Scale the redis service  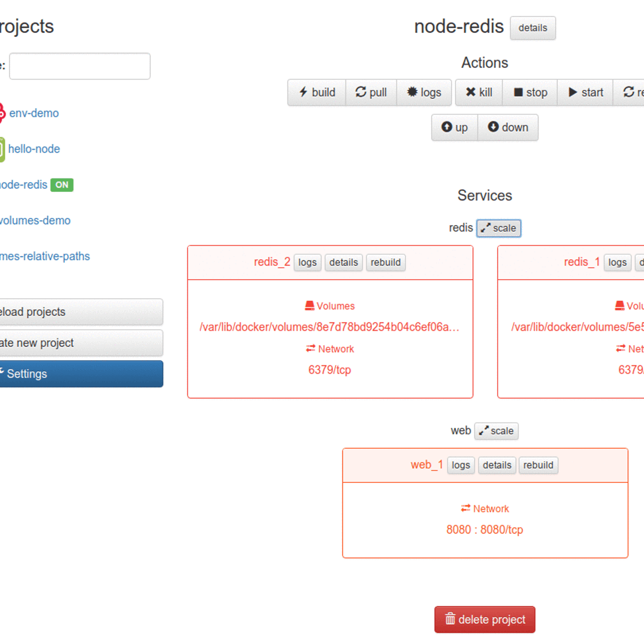(499, 228)
